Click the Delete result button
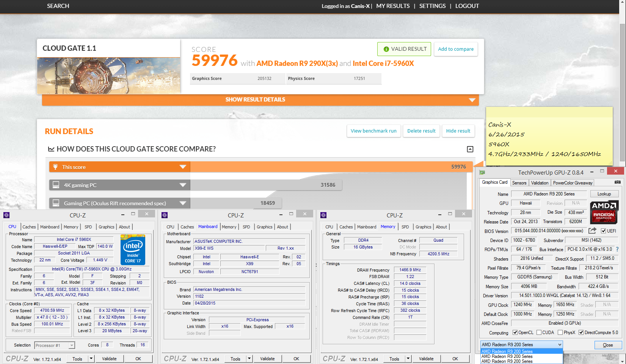Screen dimensions: 626x364 [x=421, y=131]
